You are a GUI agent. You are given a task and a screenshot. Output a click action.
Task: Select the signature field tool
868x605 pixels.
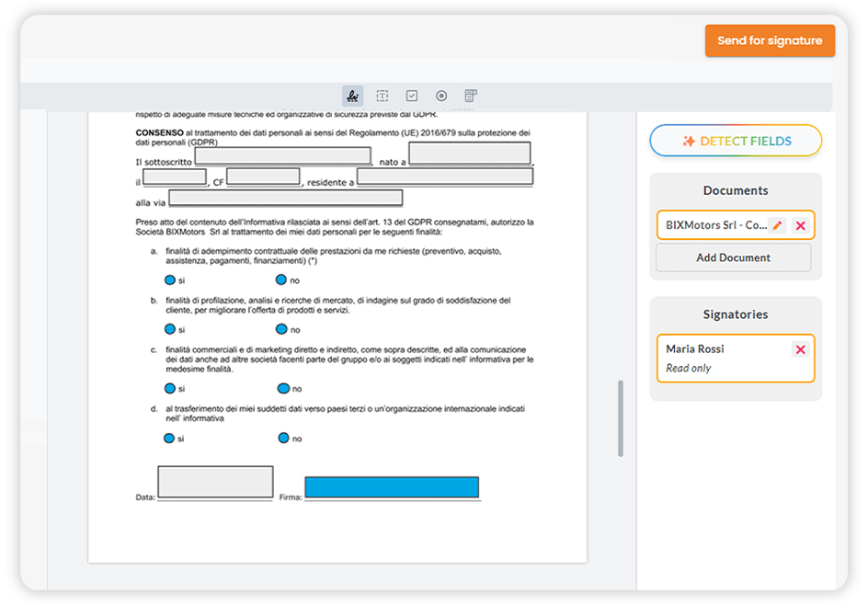(x=352, y=96)
